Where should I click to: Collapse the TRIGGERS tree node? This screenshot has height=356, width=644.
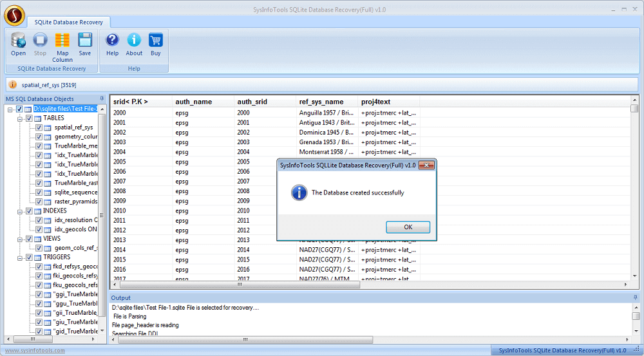click(20, 258)
